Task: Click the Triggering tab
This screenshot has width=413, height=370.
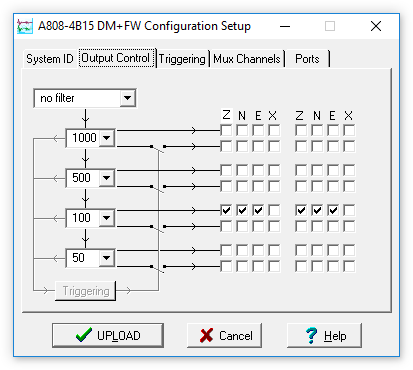Action: point(182,59)
